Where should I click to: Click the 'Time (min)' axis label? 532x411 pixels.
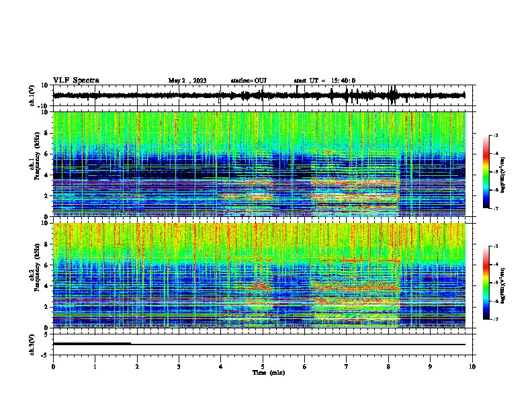click(269, 373)
